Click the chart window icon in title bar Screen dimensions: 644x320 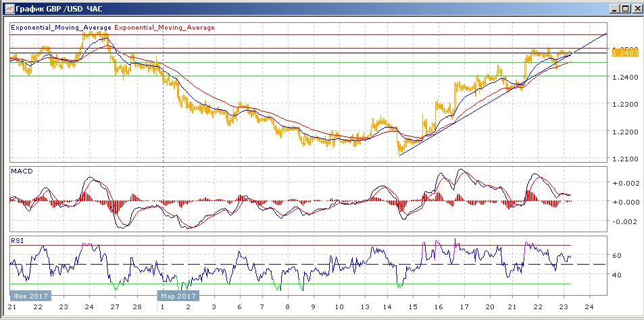pos(7,8)
